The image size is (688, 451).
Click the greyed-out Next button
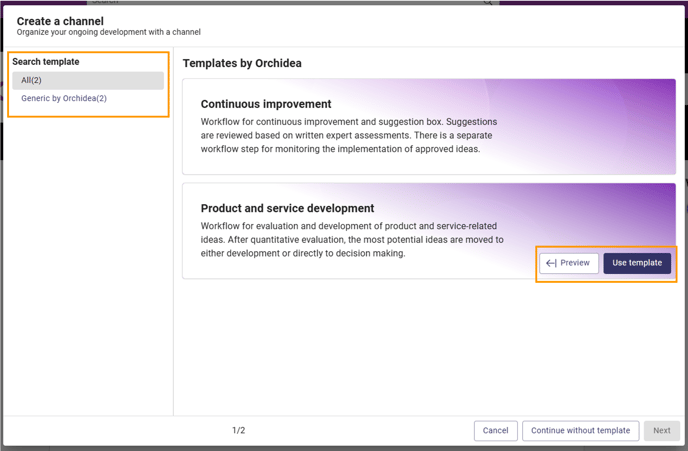(x=662, y=430)
